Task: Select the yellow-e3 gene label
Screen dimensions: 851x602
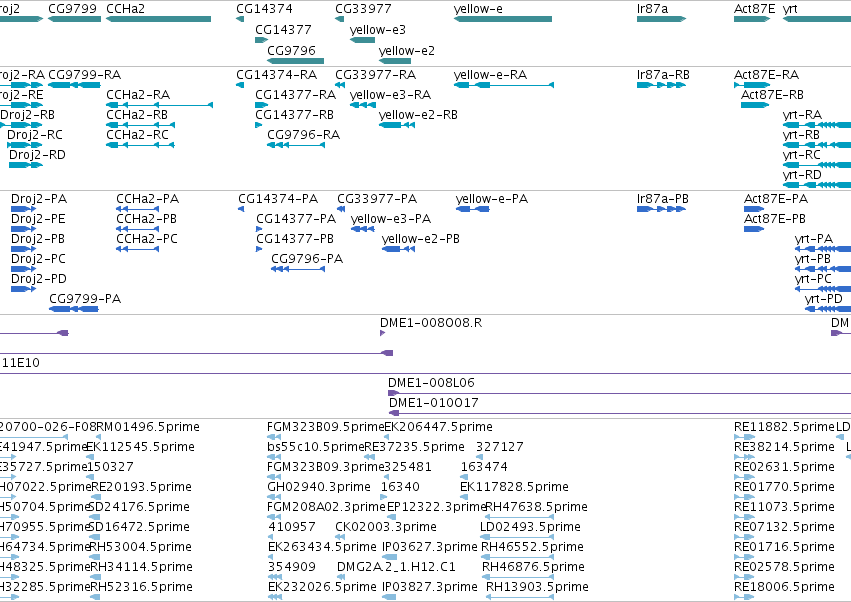Action: (x=378, y=29)
